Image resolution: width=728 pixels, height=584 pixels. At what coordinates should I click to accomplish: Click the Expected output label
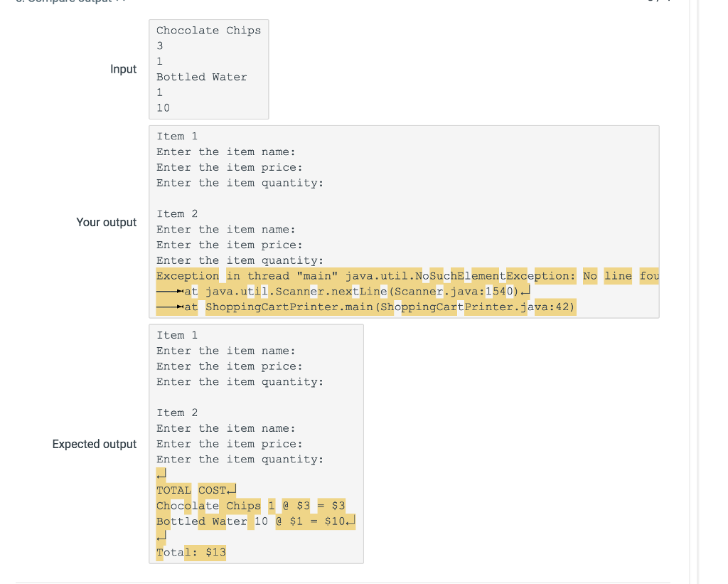pyautogui.click(x=94, y=444)
